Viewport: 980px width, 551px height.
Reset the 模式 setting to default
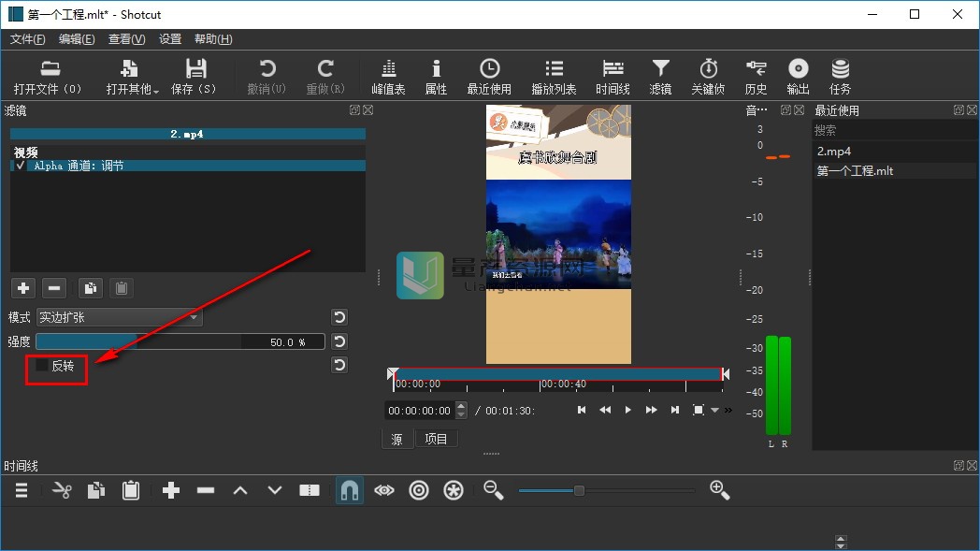pyautogui.click(x=339, y=318)
